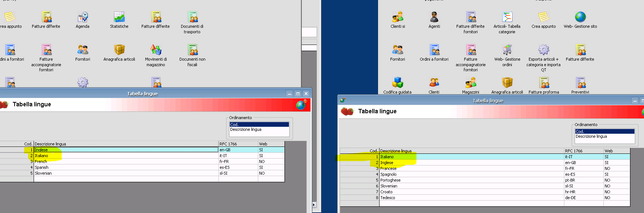The image size is (644, 213).
Task: Open Esporta articoli + categoria gear icon
Action: pos(544,50)
